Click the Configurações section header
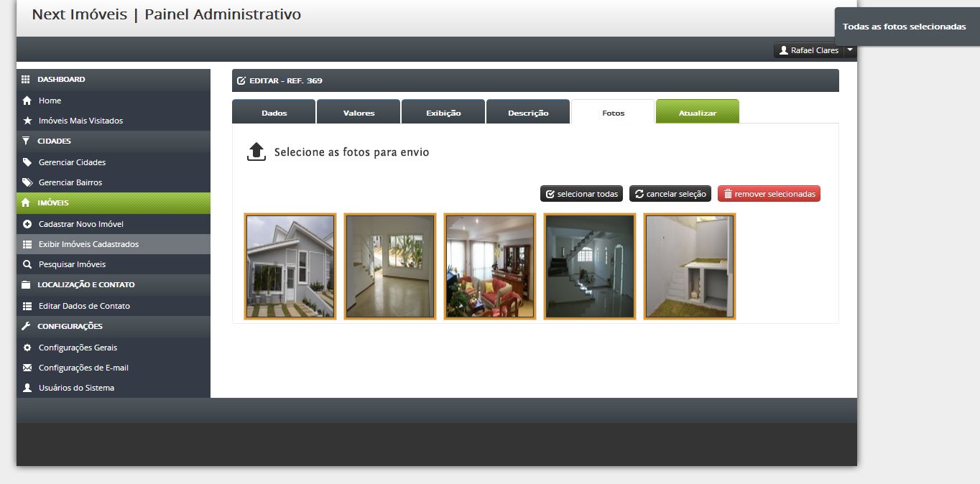This screenshot has width=980, height=484. tap(114, 327)
